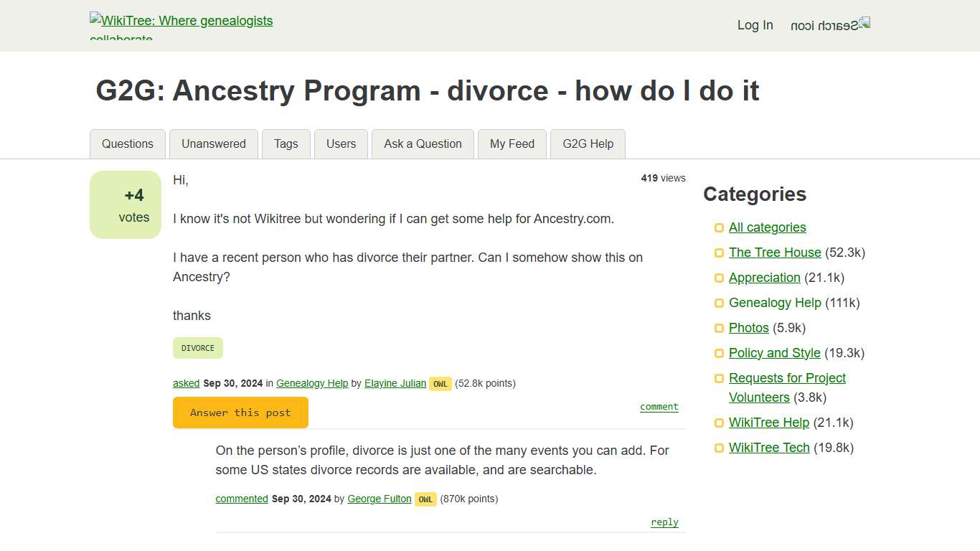Open the Policy and Style category
Screen dimensions: 980x551
pos(774,352)
